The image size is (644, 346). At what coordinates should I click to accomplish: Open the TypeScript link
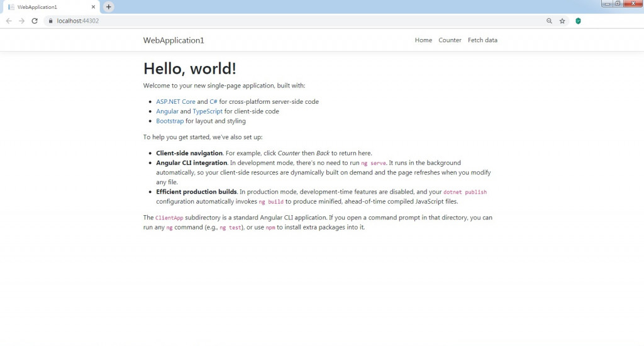pos(208,111)
